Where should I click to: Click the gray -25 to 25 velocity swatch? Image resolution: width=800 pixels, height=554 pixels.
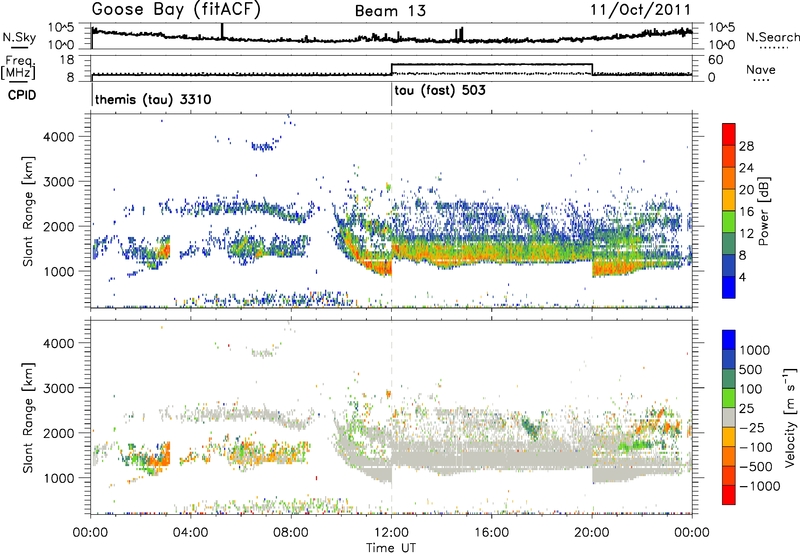pos(729,418)
